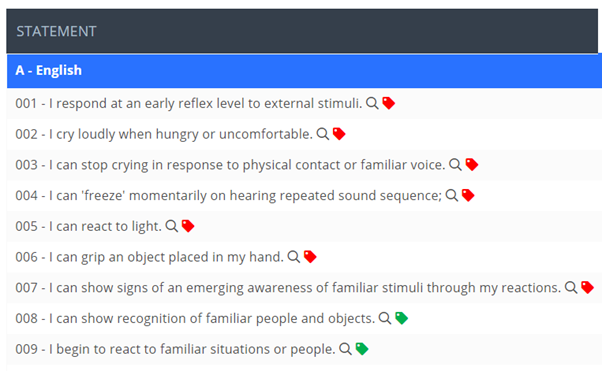Screen dimensions: 602x371
Task: Click red tag next to statement 002
Action: point(339,134)
